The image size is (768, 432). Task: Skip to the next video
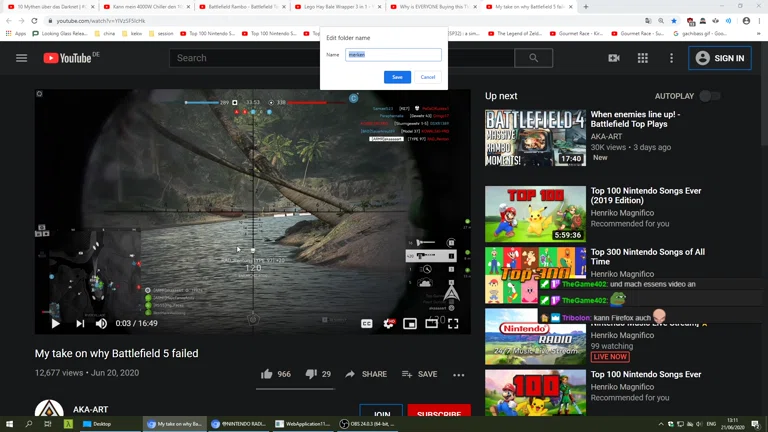80,323
